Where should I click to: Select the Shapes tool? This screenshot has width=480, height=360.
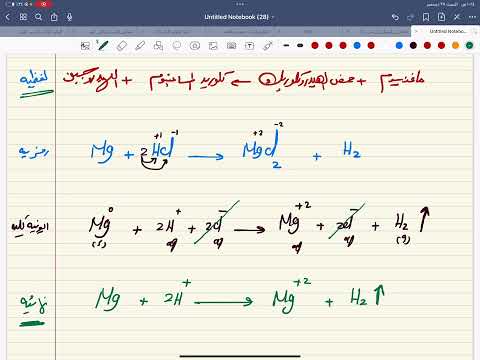158,46
